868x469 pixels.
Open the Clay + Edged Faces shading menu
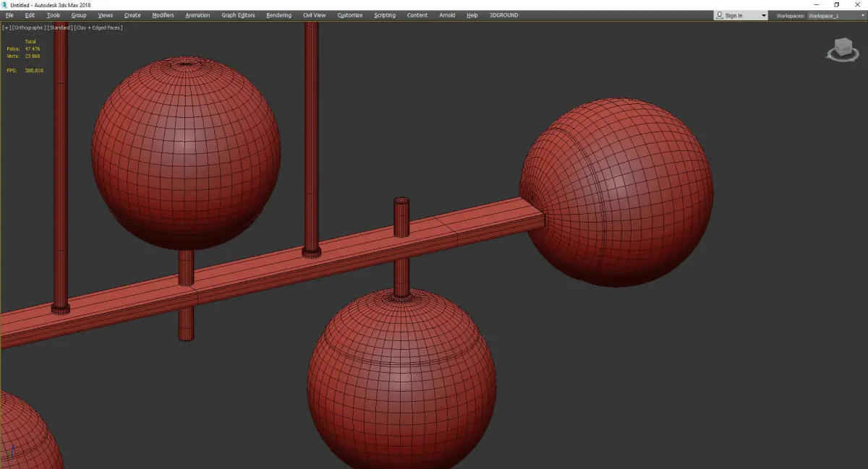point(98,27)
